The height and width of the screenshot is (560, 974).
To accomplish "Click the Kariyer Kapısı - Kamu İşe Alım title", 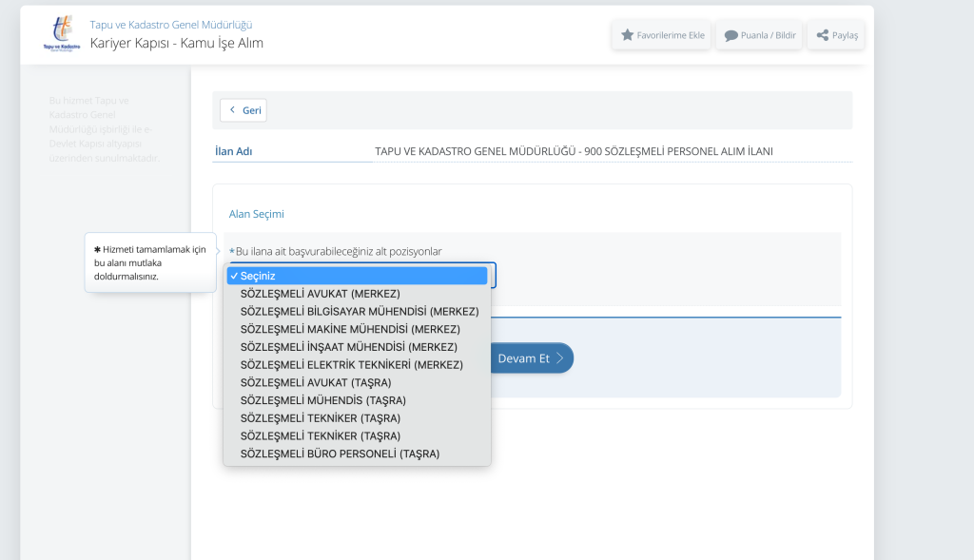I will (177, 43).
